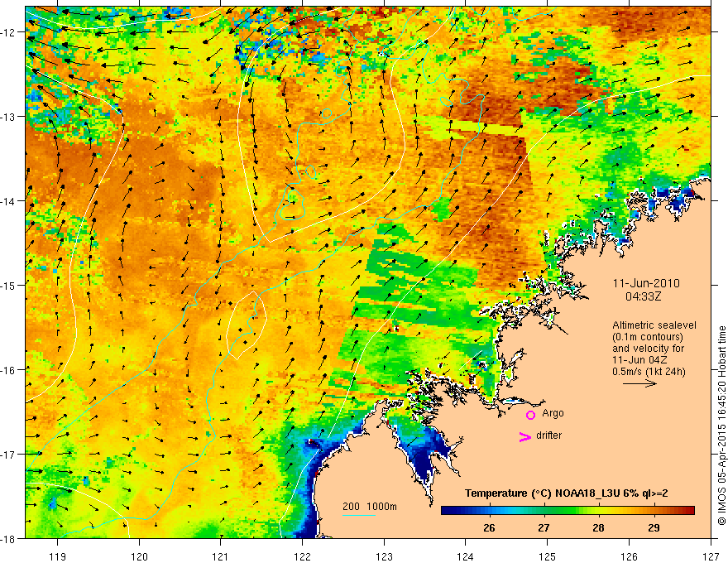728x563 pixels.
Task: Click longitude axis label 121
Action: point(221,556)
